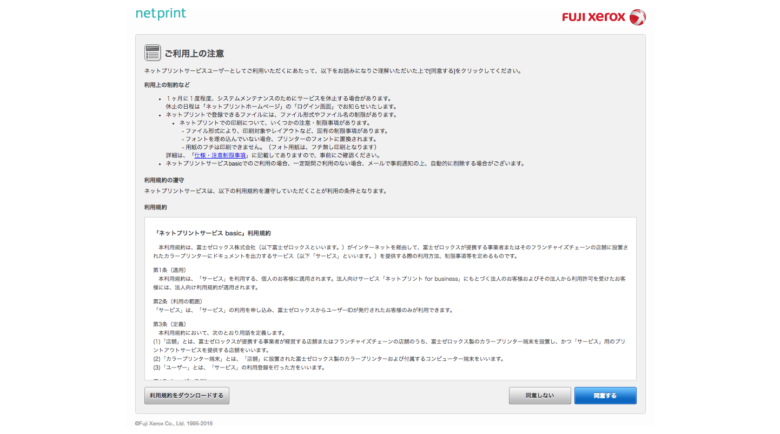Viewport: 780px width, 434px height.
Task: Click the 利用上の制約など heading
Action: point(167,85)
